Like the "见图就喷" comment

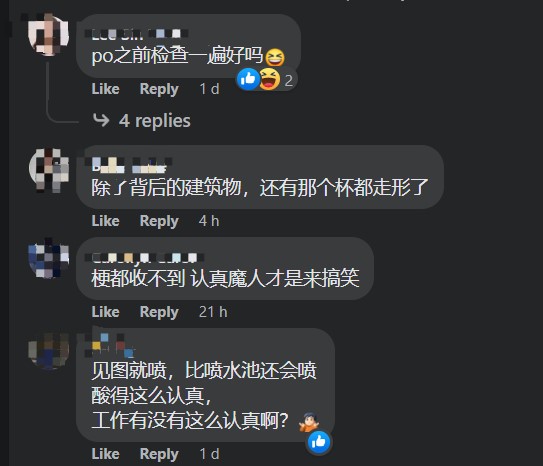click(x=105, y=454)
